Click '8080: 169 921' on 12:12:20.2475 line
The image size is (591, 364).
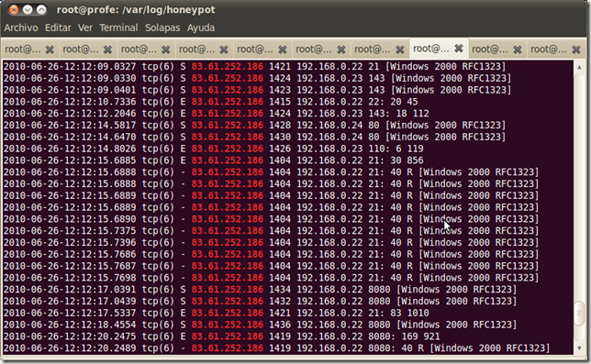click(x=404, y=336)
